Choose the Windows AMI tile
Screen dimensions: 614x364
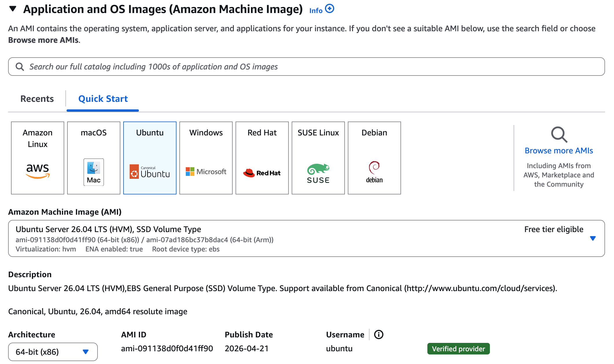coord(206,158)
